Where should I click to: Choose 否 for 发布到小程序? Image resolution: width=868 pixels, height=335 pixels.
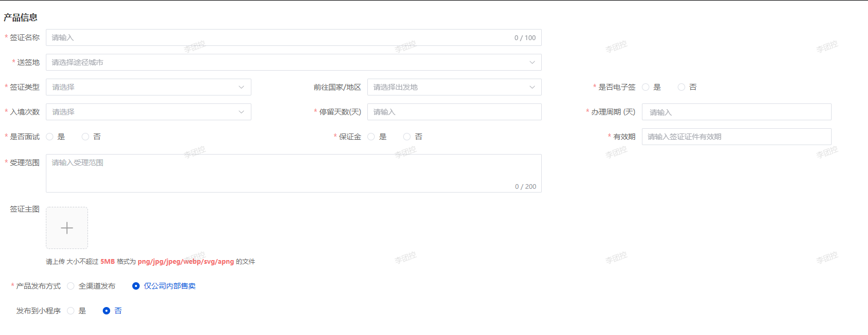(x=106, y=311)
